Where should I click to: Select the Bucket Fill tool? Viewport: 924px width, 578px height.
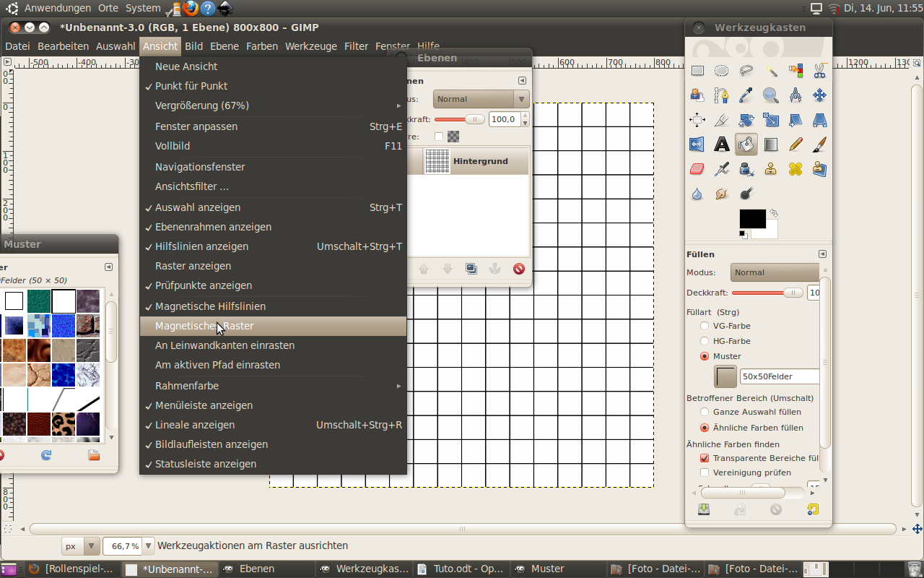pyautogui.click(x=746, y=144)
